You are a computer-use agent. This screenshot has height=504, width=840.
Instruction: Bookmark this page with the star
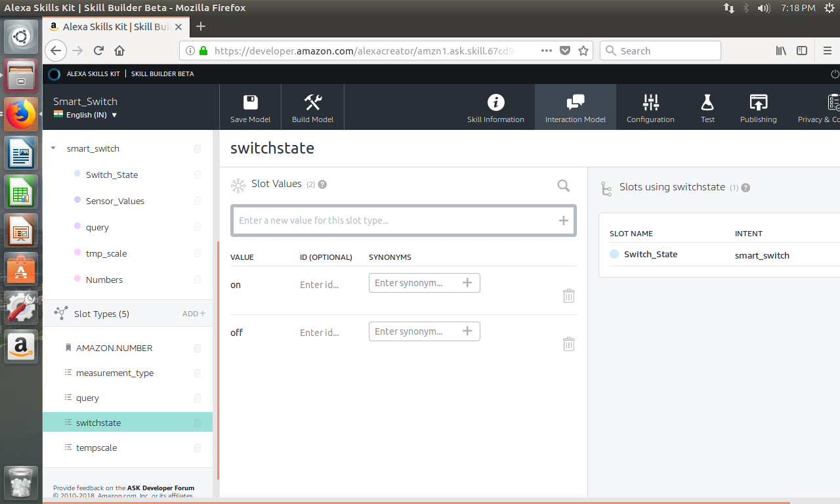(583, 51)
